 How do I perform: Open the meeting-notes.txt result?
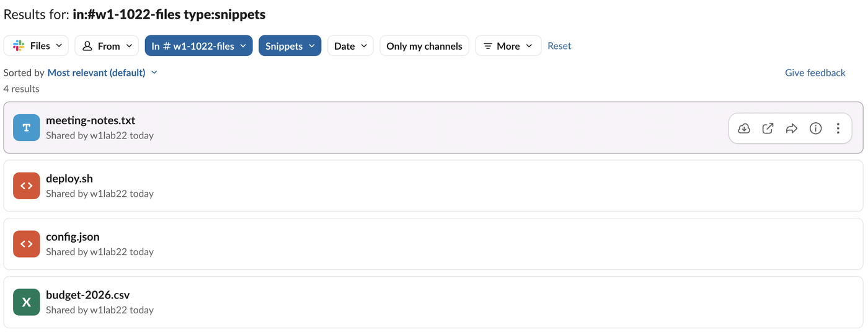[x=433, y=127]
